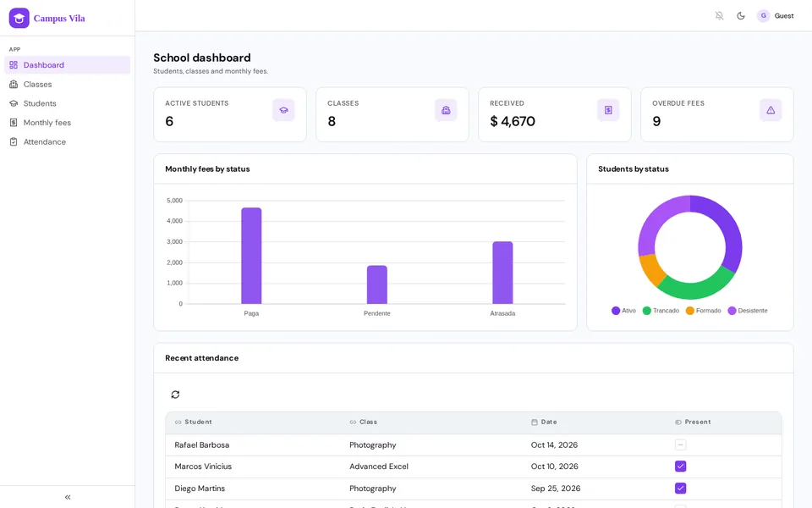Navigate to Monthly fees
812x508 pixels.
[68, 122]
